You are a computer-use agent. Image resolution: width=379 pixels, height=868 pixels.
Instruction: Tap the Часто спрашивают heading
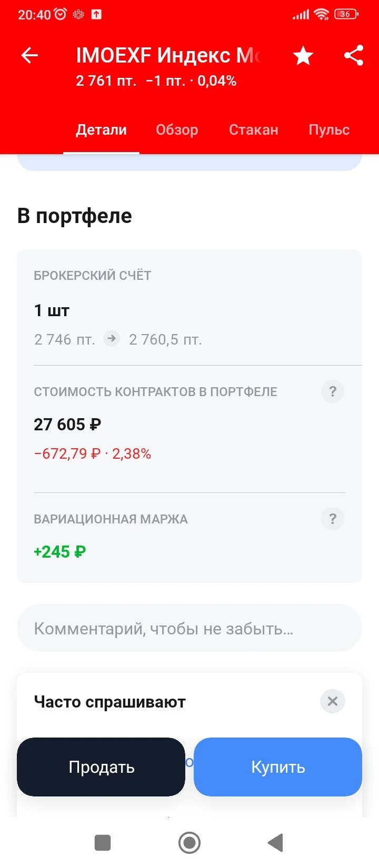[x=110, y=702]
